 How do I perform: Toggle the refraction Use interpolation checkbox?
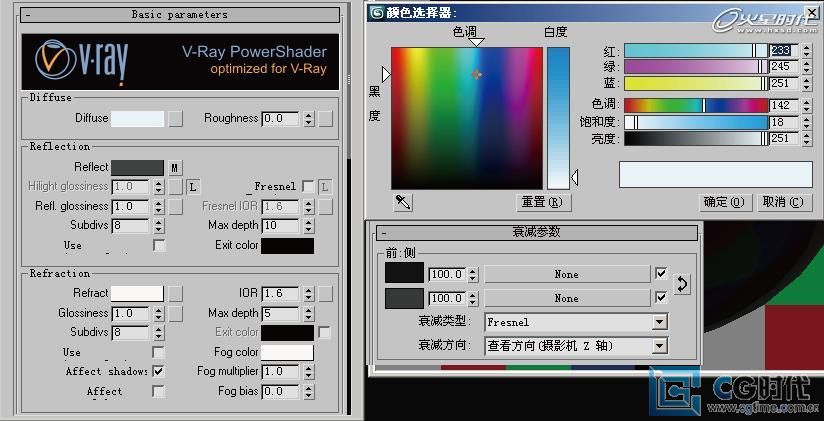(x=158, y=352)
